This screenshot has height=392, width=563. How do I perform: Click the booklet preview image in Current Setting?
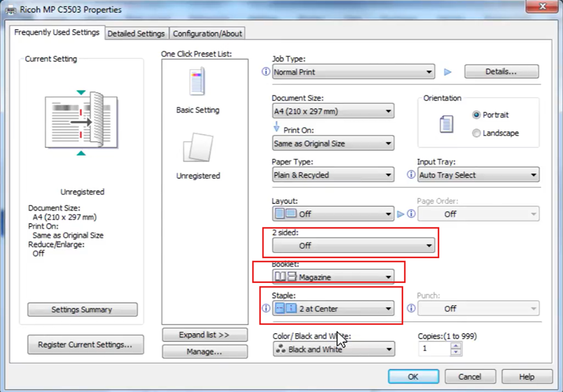(x=81, y=122)
